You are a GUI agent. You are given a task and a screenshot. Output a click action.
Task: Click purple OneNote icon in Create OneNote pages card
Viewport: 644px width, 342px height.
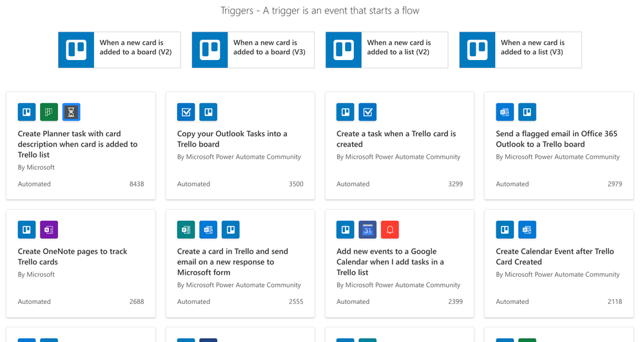[49, 229]
